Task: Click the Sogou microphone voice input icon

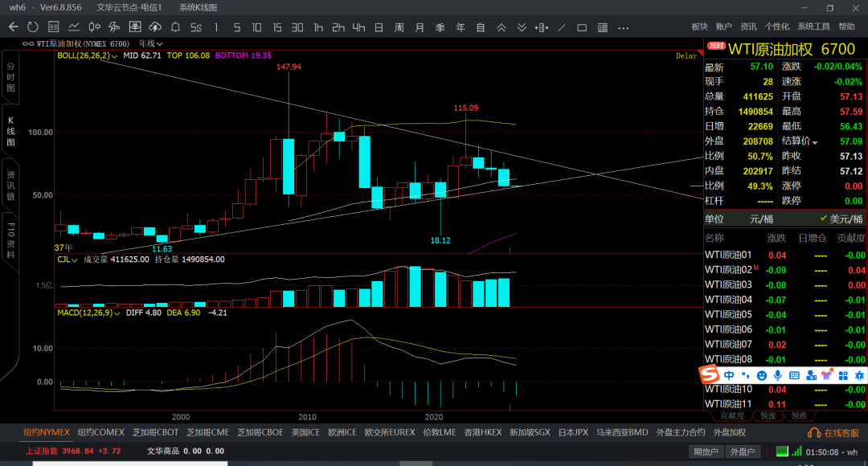Action: 778,375
